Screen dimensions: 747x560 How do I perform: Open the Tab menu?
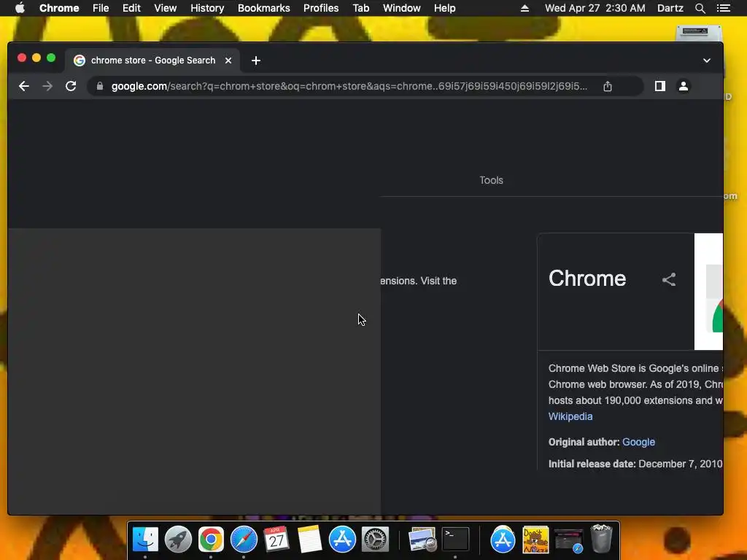coord(360,8)
